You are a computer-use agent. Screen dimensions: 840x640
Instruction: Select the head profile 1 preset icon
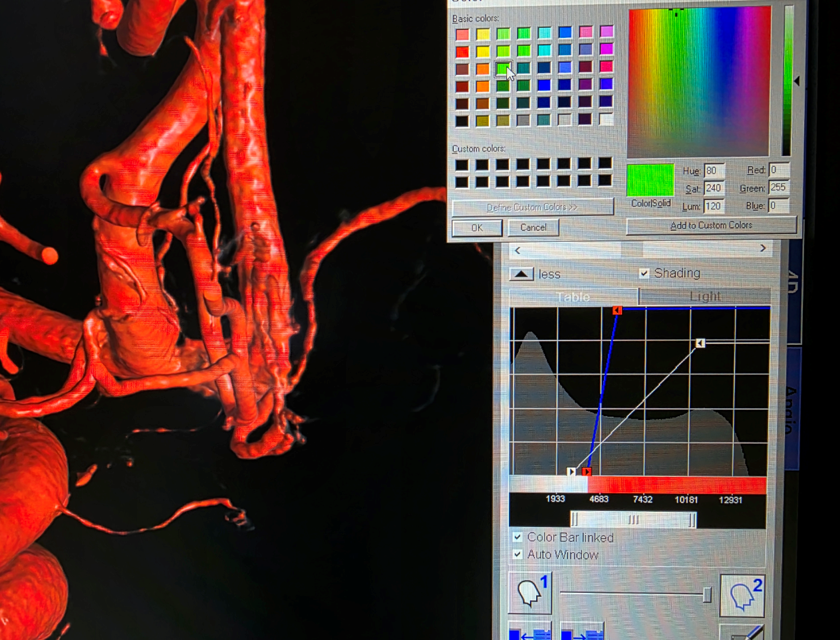(x=530, y=593)
